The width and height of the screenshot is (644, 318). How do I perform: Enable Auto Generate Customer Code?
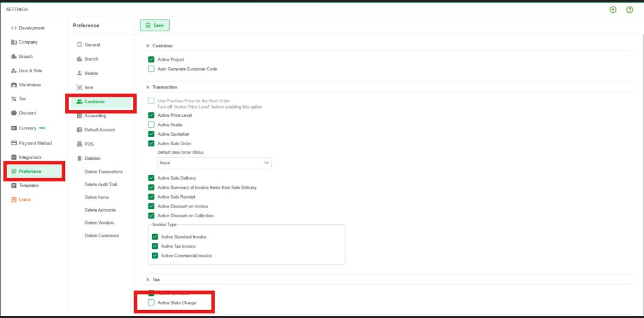[x=151, y=69]
